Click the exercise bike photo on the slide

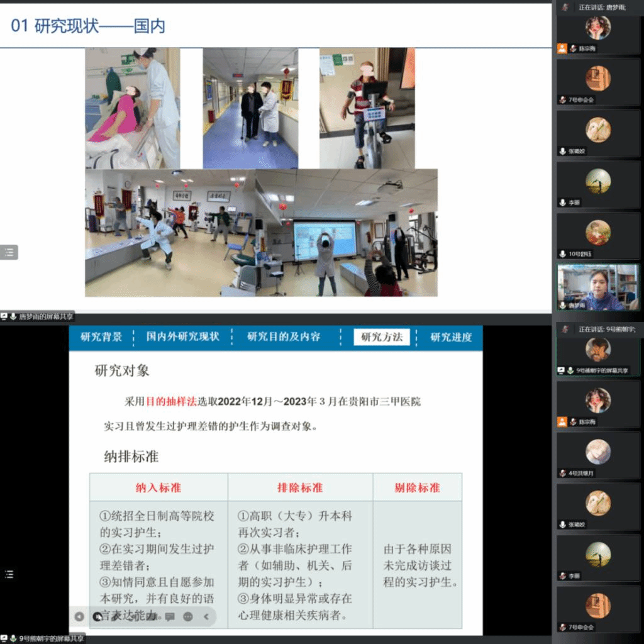pyautogui.click(x=367, y=108)
